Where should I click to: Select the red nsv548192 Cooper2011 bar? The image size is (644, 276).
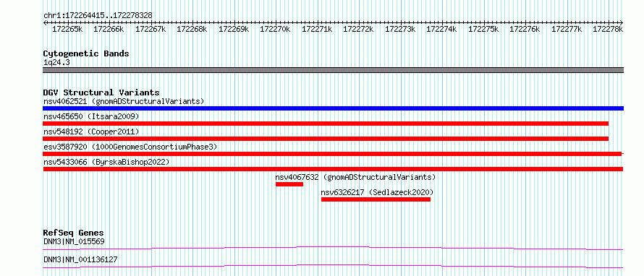pyautogui.click(x=326, y=139)
